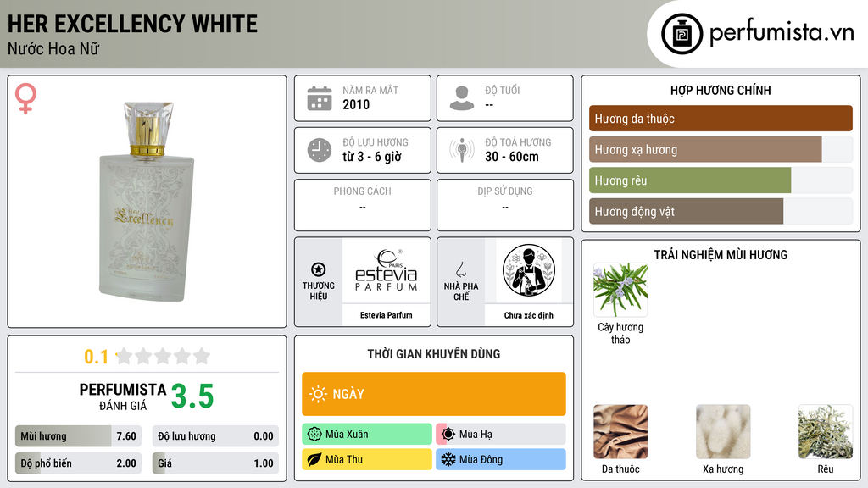Screen dimensions: 868x488
Task: Click the Nước Hoa Nữ subtitle
Action: (53, 49)
